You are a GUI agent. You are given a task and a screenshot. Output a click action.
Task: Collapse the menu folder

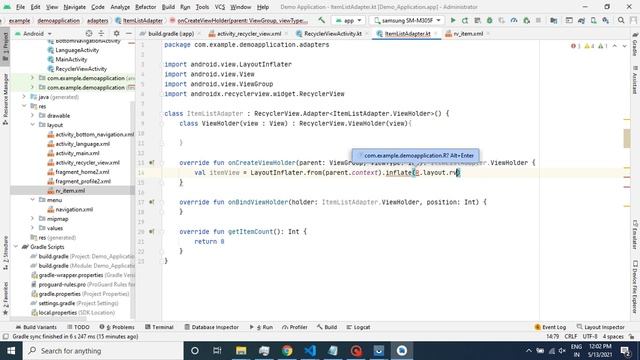click(x=32, y=200)
